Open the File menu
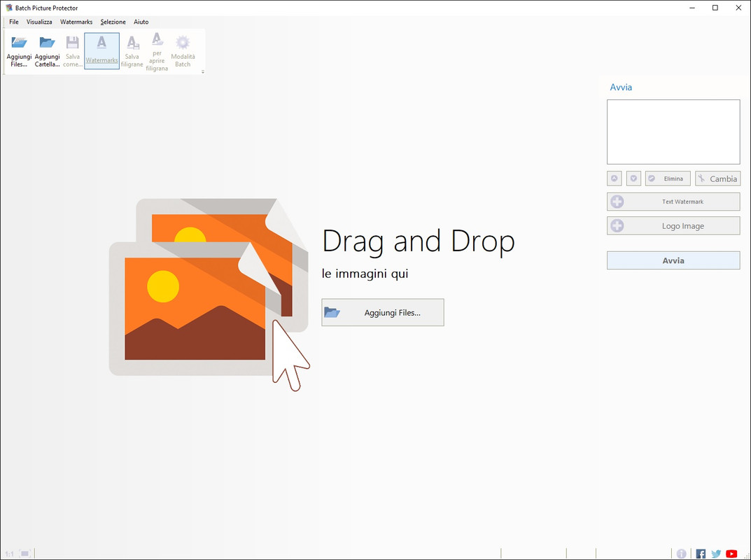 coord(14,22)
